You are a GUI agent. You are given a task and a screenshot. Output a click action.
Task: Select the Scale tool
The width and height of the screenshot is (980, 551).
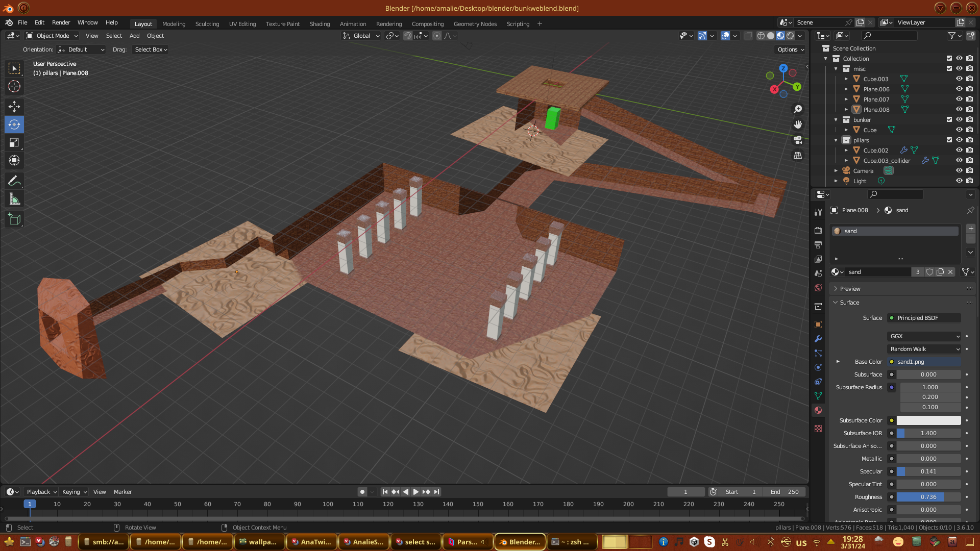14,143
